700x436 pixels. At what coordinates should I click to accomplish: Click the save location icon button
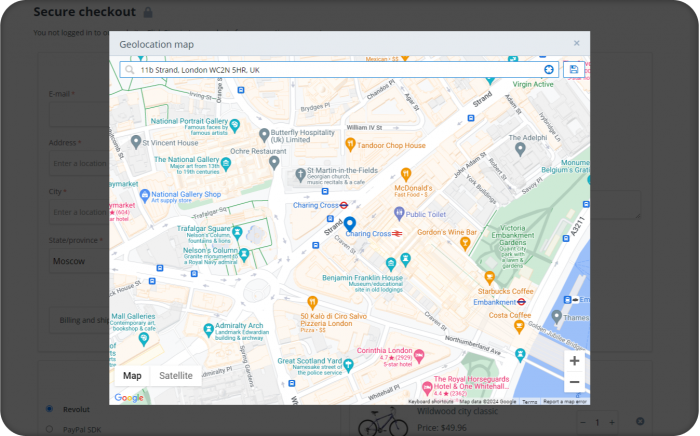(574, 70)
